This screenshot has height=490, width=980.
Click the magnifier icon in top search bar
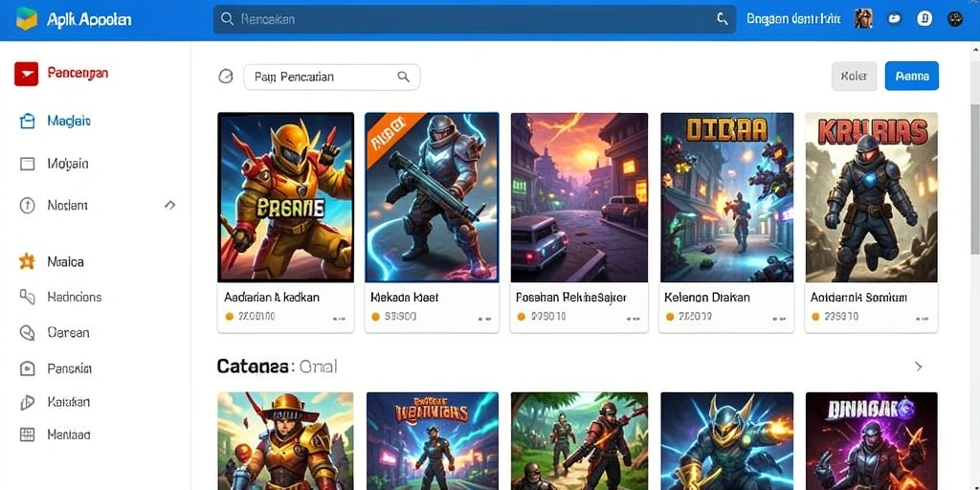[x=228, y=19]
